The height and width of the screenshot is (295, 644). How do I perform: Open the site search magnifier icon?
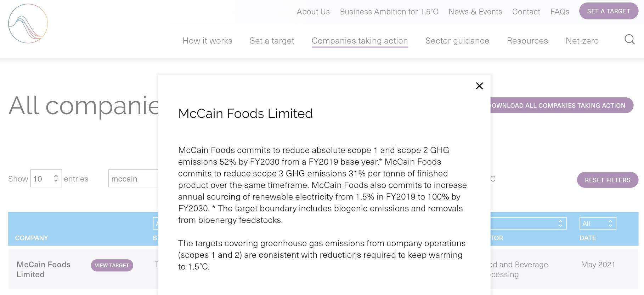[629, 39]
